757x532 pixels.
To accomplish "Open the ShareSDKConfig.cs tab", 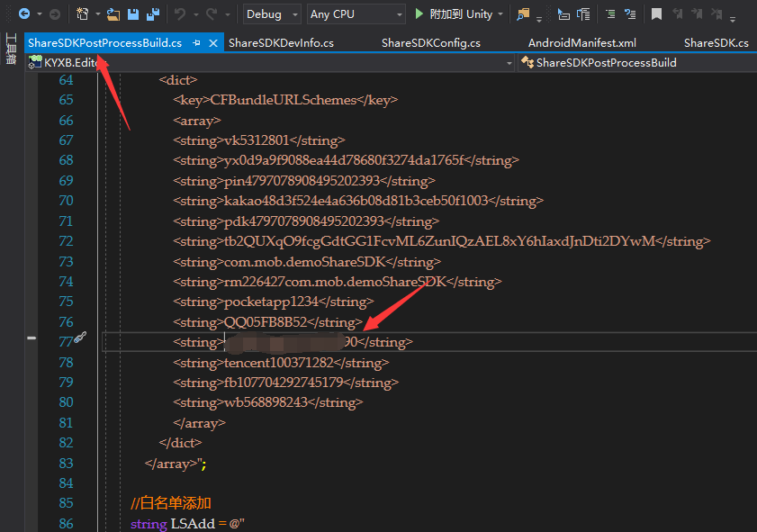I will pos(430,43).
